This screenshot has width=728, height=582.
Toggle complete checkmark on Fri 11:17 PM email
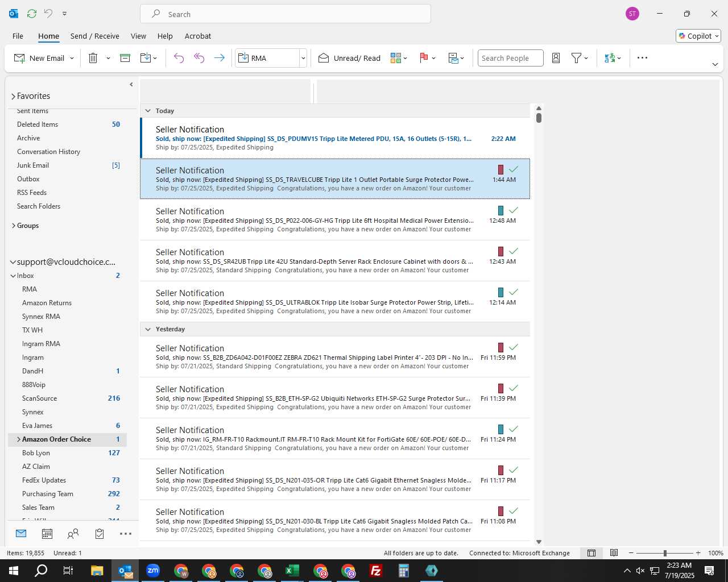(514, 470)
